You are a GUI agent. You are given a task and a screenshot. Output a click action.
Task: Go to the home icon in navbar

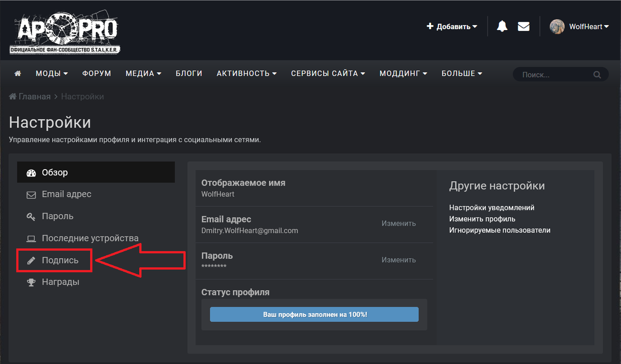[18, 74]
